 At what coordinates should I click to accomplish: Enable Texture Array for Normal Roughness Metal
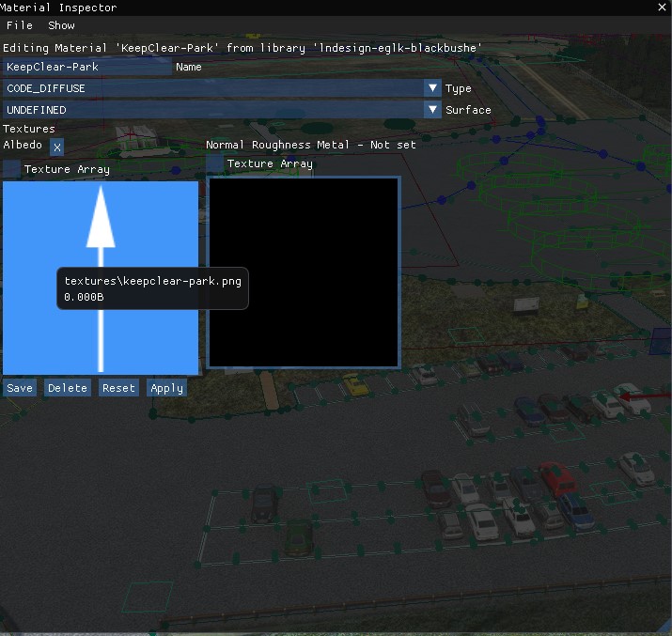point(215,163)
